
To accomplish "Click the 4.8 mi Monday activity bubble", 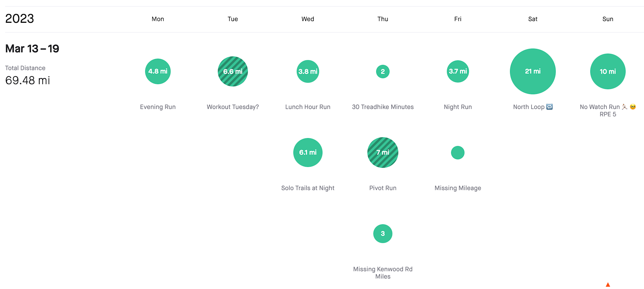I will click(x=158, y=71).
